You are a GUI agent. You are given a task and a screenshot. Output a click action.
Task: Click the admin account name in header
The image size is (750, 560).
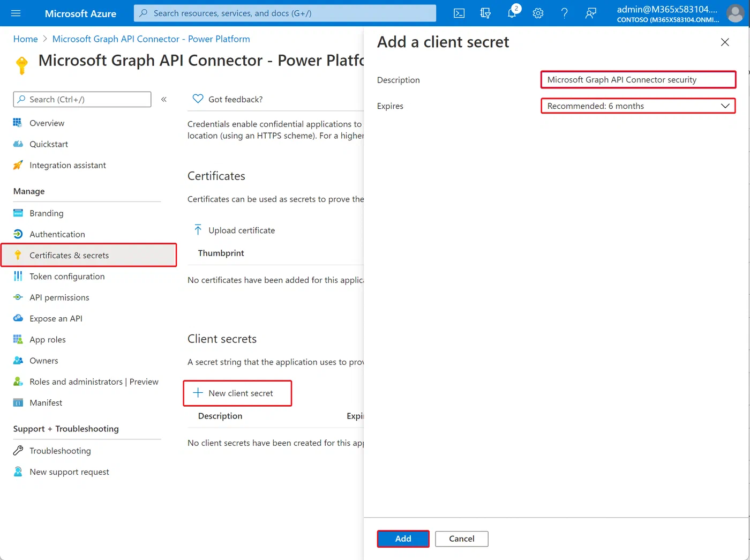coord(667,9)
